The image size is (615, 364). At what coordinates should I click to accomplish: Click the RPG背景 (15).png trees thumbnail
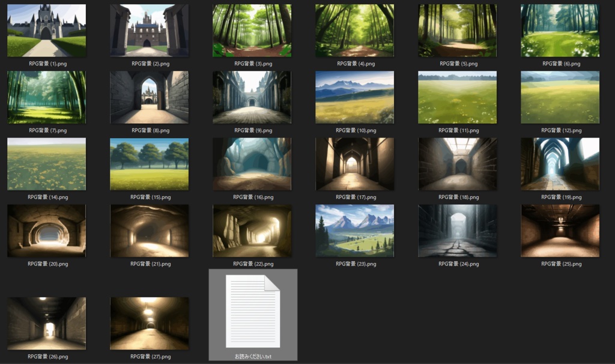(x=150, y=164)
